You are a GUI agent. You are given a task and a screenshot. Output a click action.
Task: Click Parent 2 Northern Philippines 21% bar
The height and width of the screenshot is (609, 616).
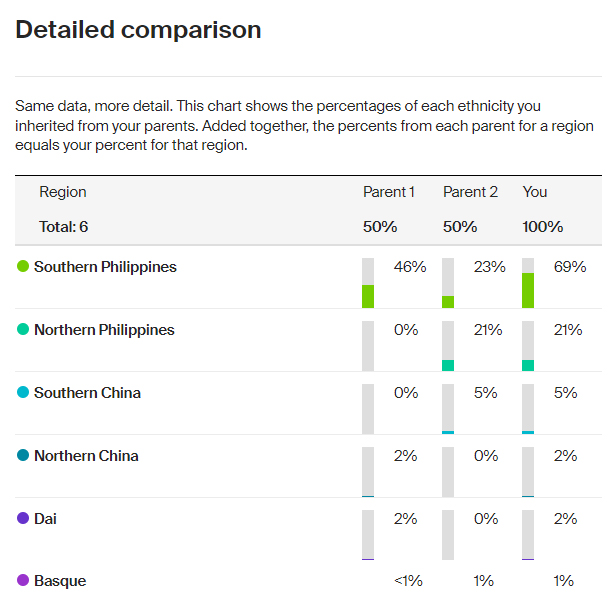[448, 346]
